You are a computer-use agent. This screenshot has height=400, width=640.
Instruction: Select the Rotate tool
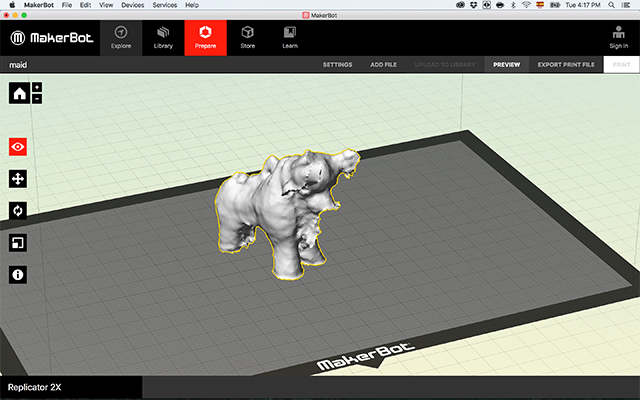click(x=18, y=211)
